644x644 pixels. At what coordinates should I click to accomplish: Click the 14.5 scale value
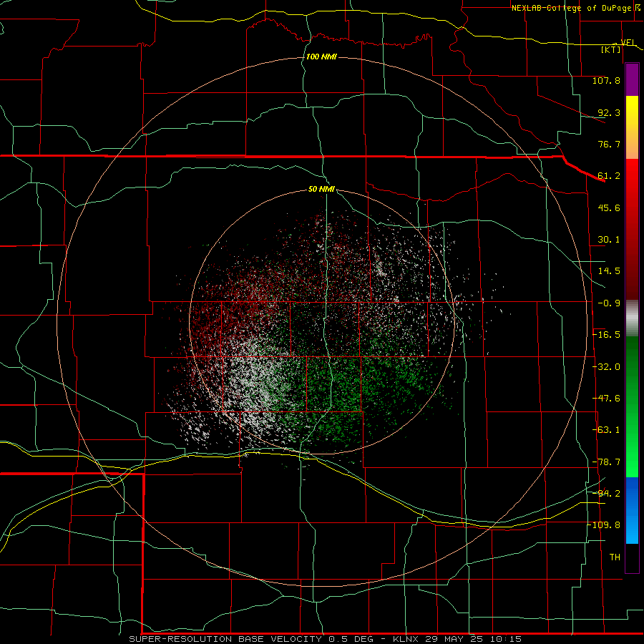609,271
